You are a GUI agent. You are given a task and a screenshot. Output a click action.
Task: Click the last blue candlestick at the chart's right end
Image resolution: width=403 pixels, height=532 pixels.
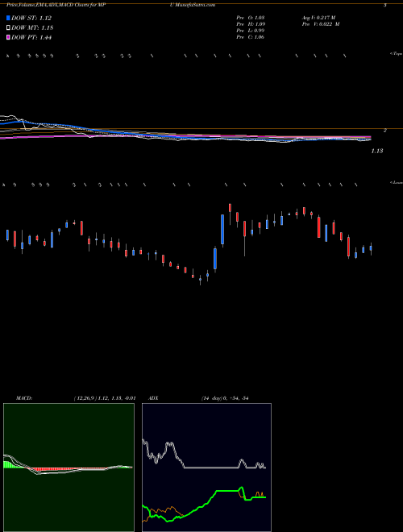(x=371, y=248)
